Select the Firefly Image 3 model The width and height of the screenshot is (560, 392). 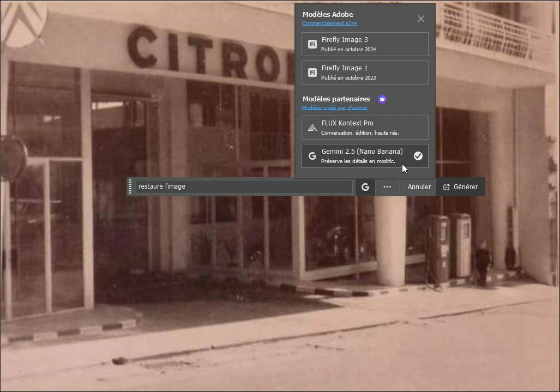pyautogui.click(x=365, y=44)
